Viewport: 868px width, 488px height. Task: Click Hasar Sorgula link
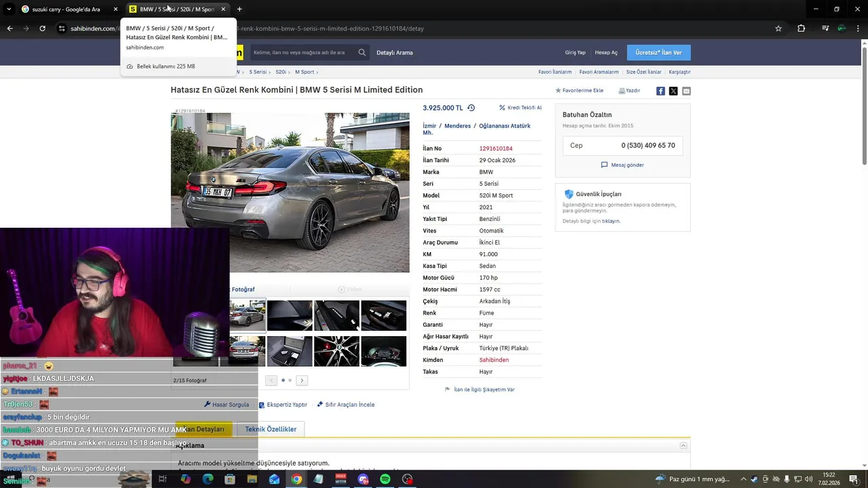(x=226, y=405)
